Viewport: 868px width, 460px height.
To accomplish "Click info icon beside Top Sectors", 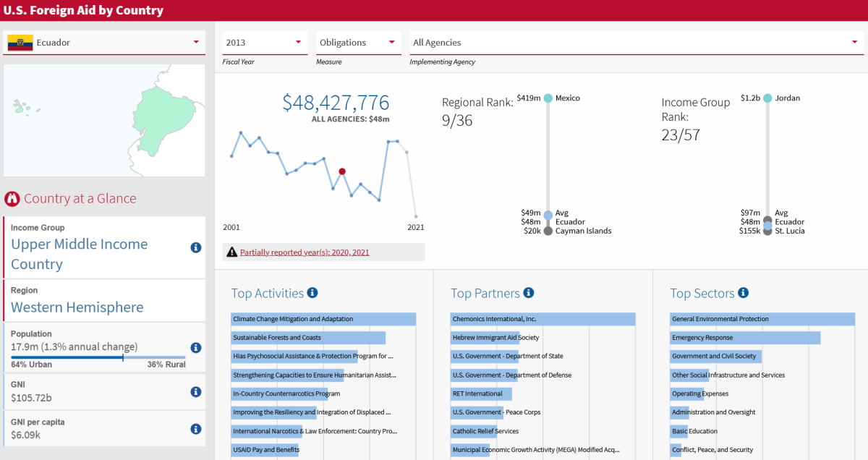I will (x=743, y=293).
